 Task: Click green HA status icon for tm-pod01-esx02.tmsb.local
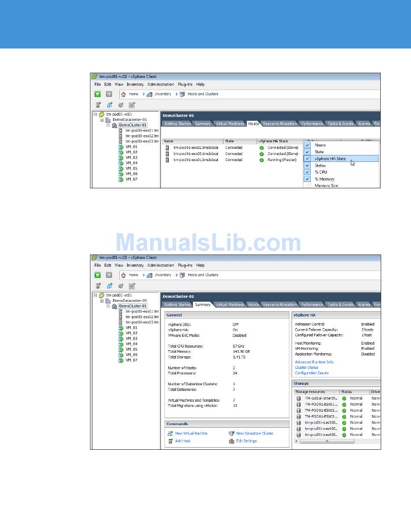click(262, 148)
